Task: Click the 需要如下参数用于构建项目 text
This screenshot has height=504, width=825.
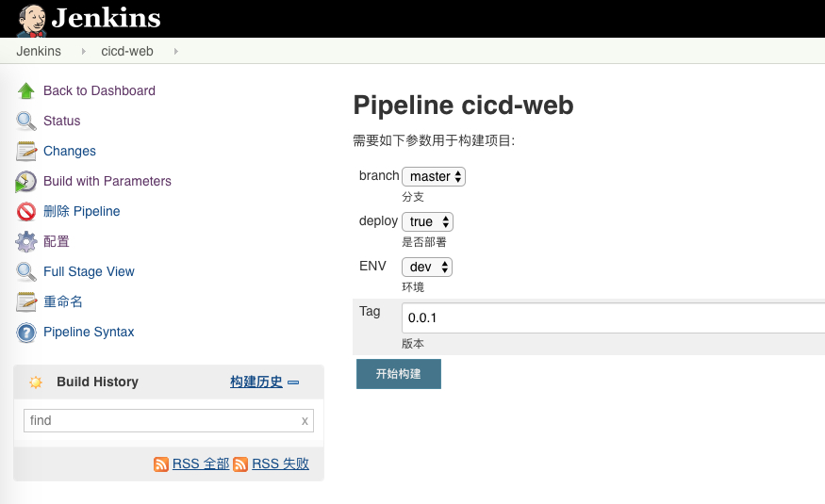Action: coord(434,140)
